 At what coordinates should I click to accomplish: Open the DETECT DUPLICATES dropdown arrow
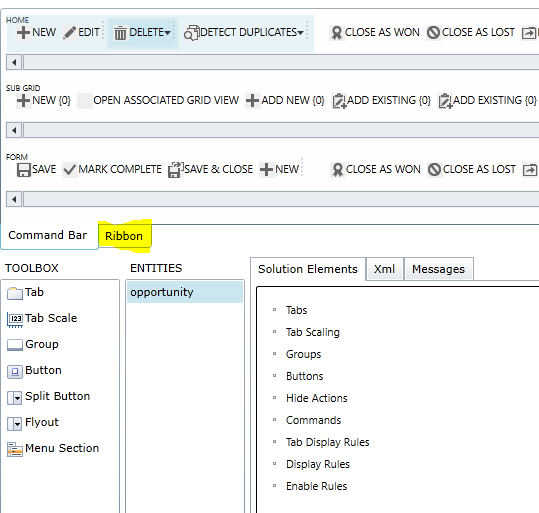coord(300,33)
